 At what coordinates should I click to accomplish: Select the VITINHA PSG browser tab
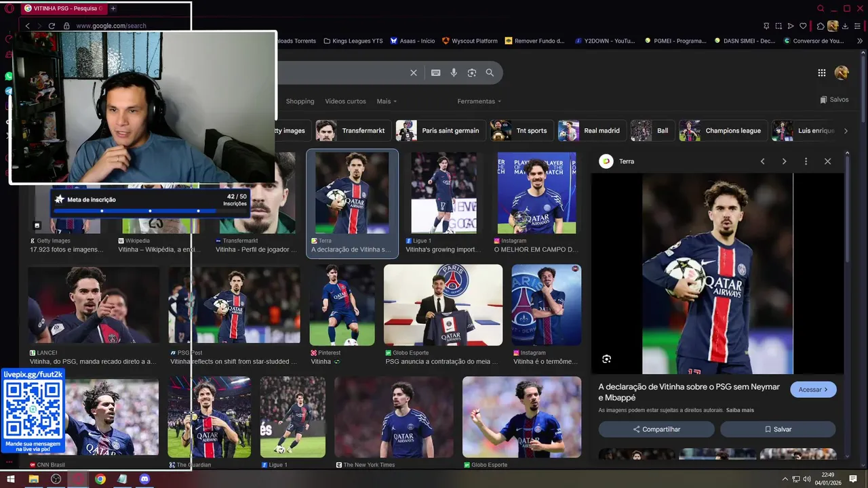(62, 8)
